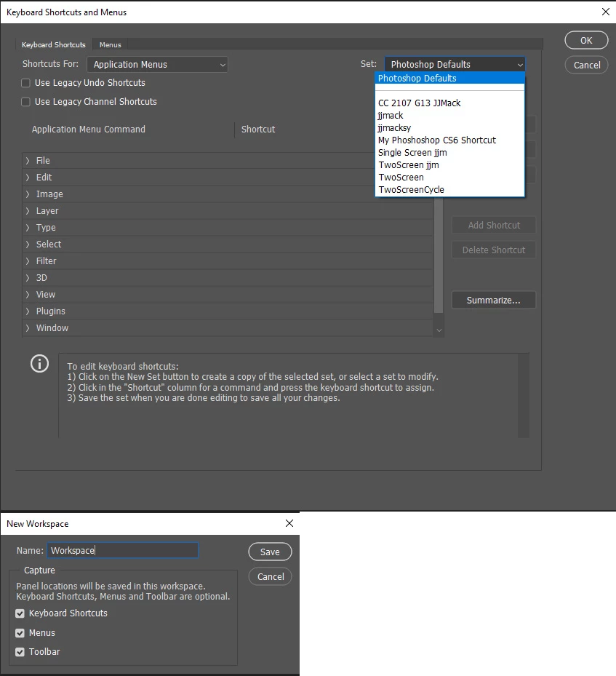Select the TwoScreen set entry

[x=449, y=178]
